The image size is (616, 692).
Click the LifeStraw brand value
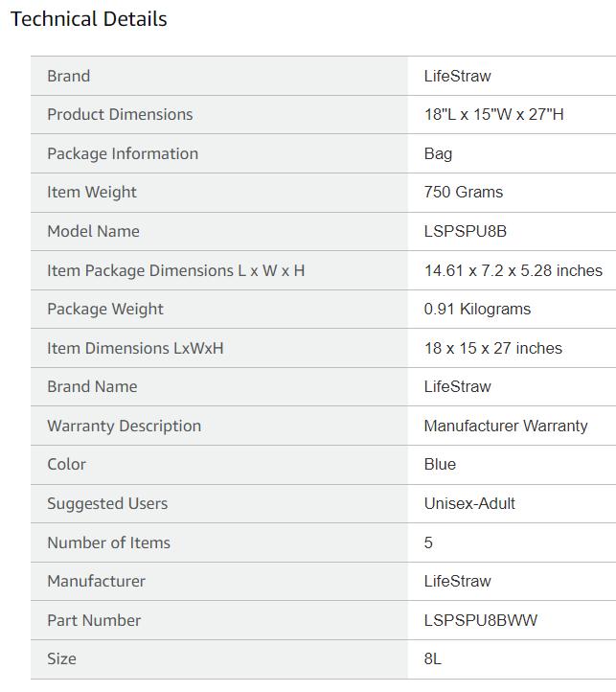[457, 76]
